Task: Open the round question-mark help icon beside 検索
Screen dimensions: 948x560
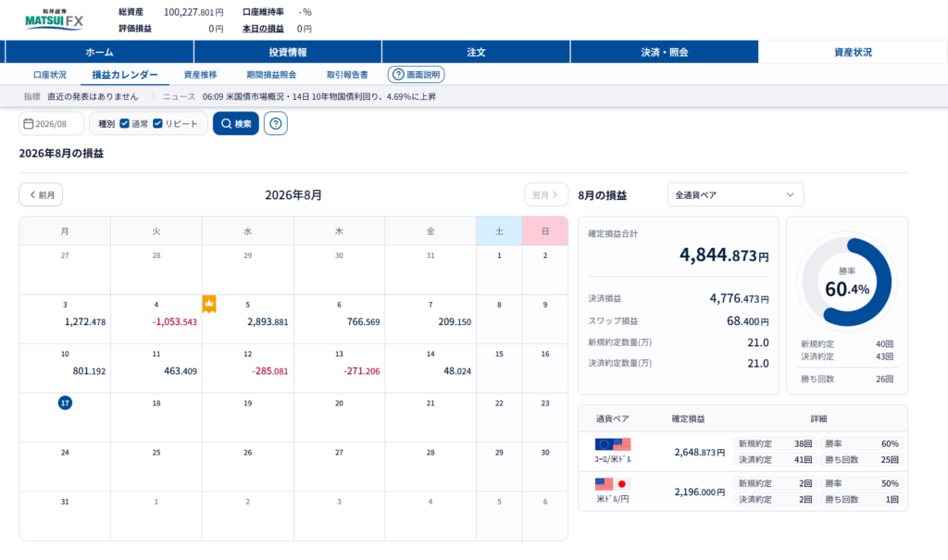Action: pos(276,123)
